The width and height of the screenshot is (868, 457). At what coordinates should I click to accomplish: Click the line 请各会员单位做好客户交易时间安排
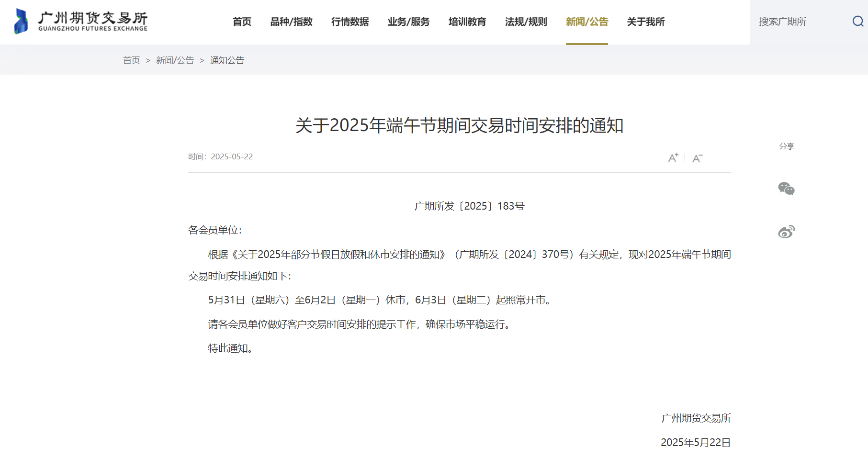360,324
